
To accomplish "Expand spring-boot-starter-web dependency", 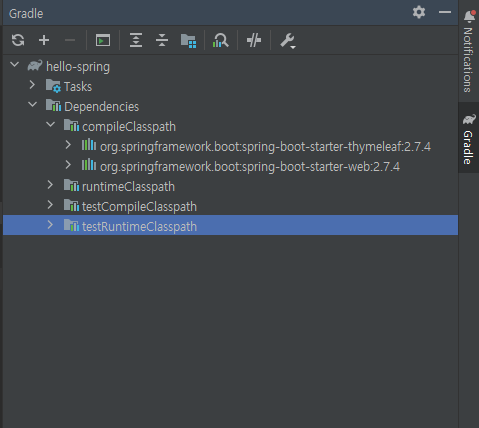I will pos(68,165).
